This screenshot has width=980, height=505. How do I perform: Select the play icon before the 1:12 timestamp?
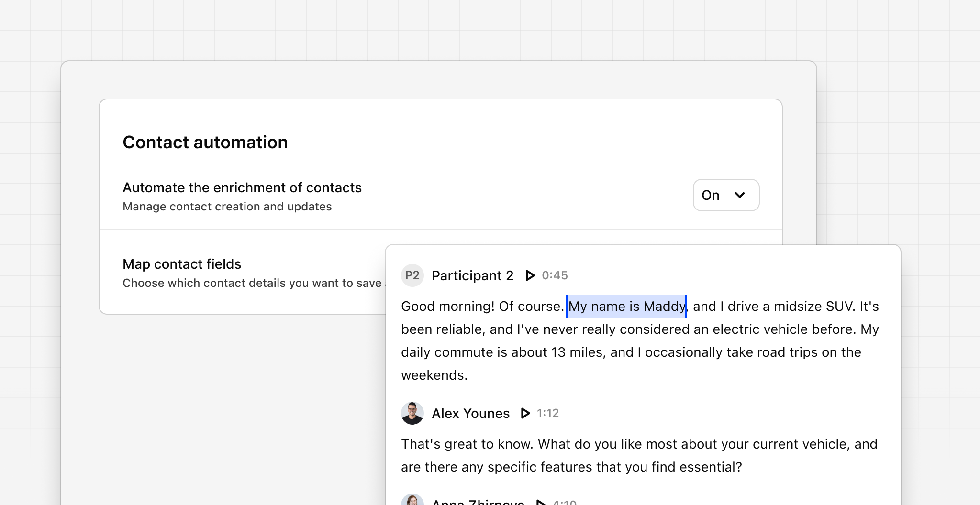click(x=525, y=413)
